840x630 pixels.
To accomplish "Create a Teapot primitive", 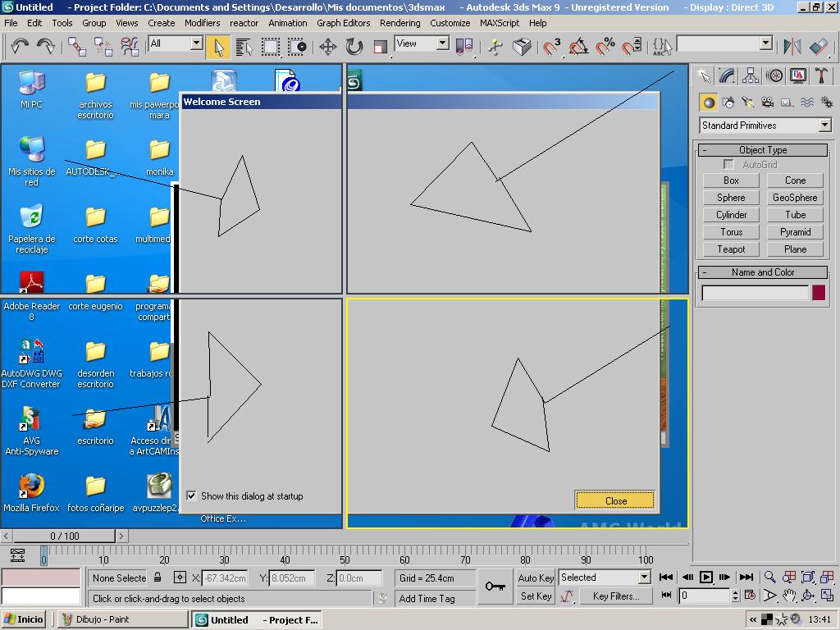I will [x=731, y=249].
